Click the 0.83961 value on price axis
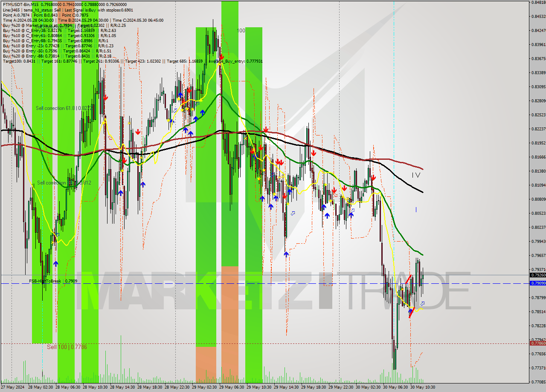The width and height of the screenshot is (546, 392). (x=538, y=44)
